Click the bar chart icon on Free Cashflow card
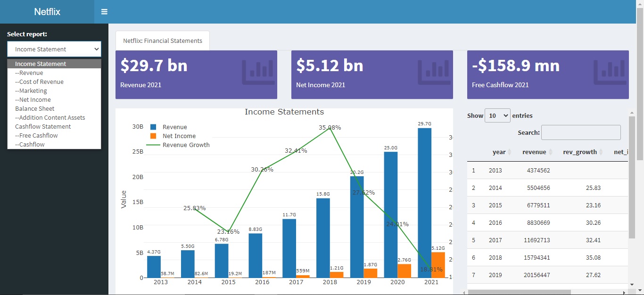The width and height of the screenshot is (644, 295). click(610, 73)
